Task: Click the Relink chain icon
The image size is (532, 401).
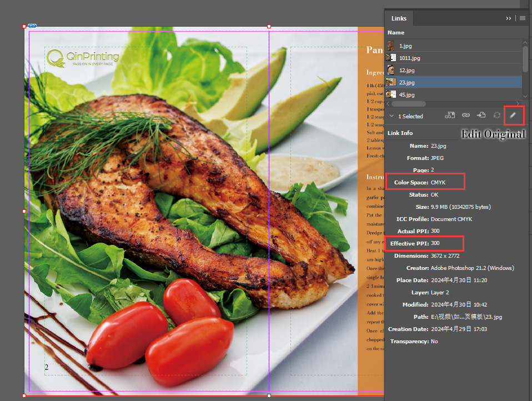Action: click(x=466, y=116)
